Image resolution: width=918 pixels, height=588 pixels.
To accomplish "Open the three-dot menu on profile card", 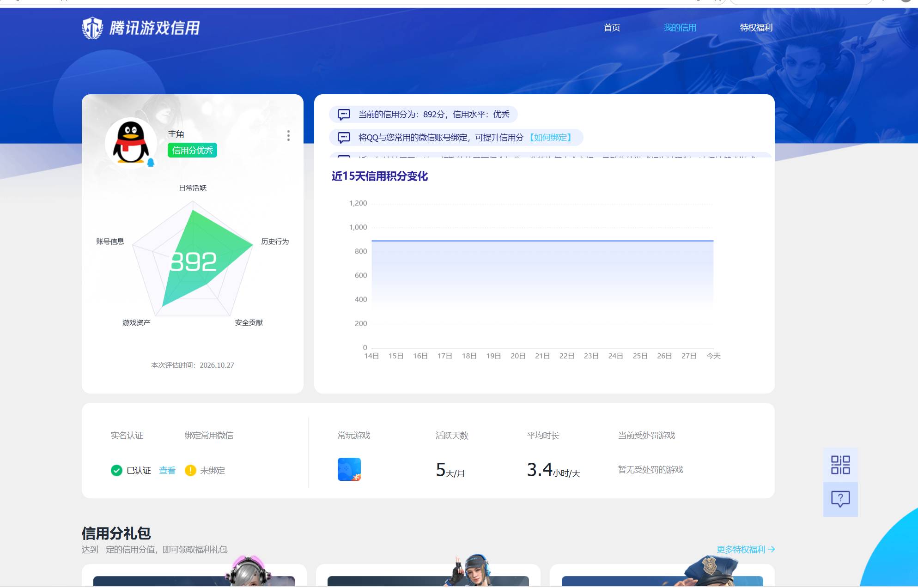I will tap(288, 135).
